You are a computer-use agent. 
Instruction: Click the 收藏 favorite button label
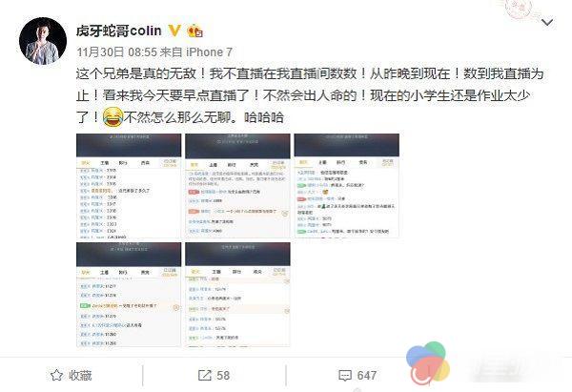[x=80, y=375]
